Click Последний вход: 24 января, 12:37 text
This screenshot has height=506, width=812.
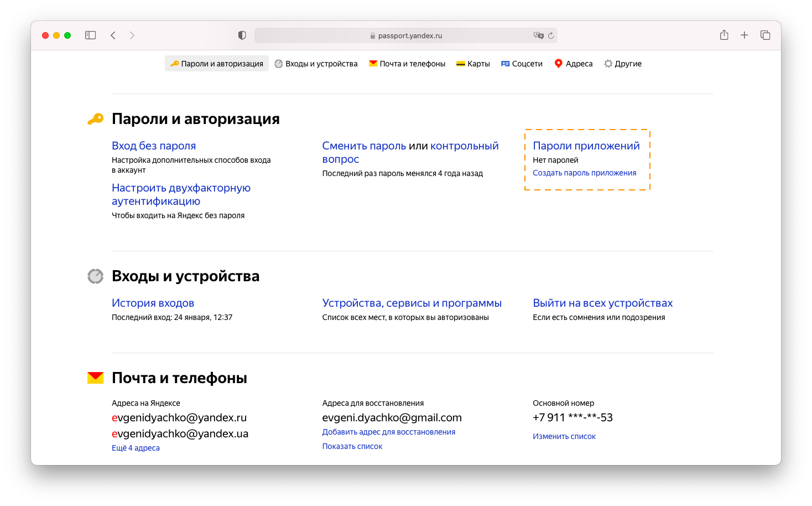tap(172, 317)
